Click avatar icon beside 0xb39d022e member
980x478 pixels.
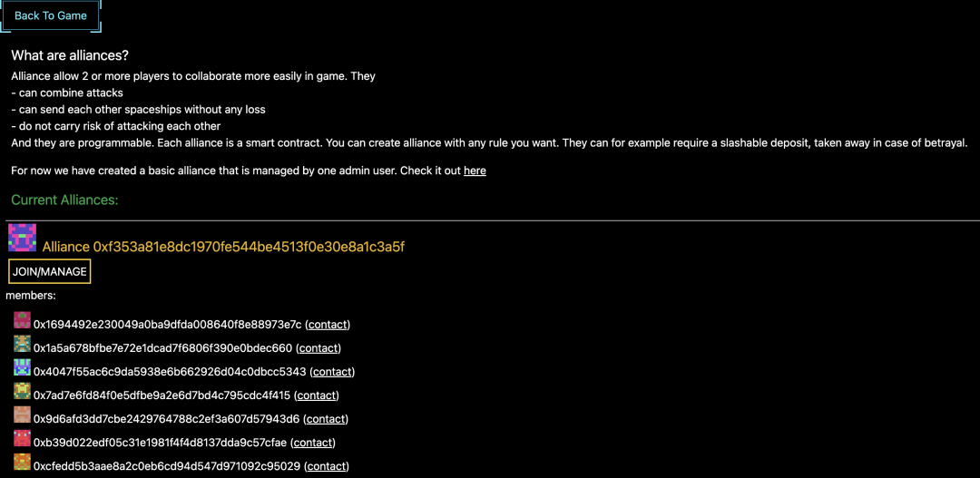pos(23,439)
